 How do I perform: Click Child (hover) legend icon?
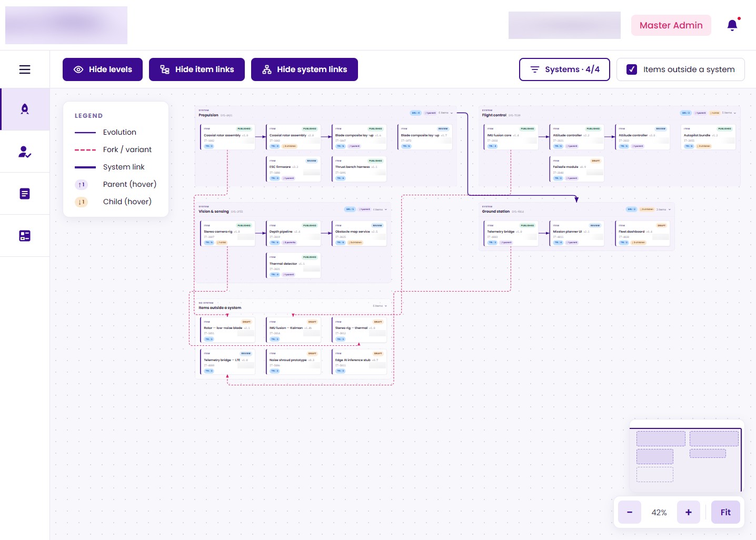pyautogui.click(x=81, y=202)
